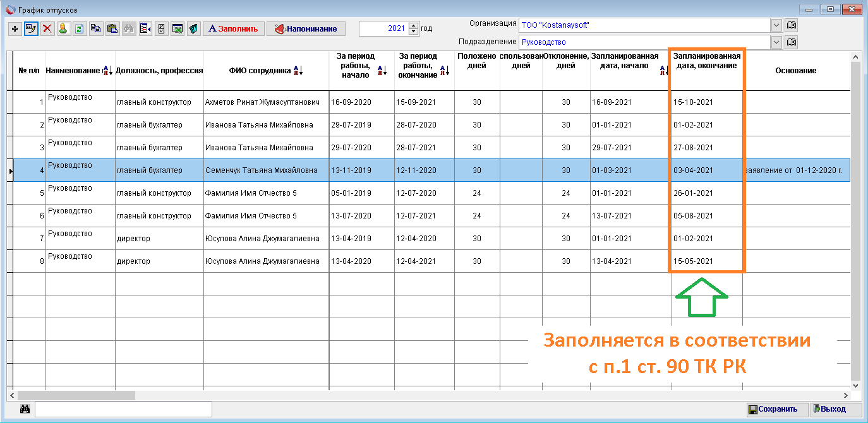Viewport: 868px width, 423px height.
Task: Click the greyed binoculars icon in toolbar
Action: coord(129,28)
